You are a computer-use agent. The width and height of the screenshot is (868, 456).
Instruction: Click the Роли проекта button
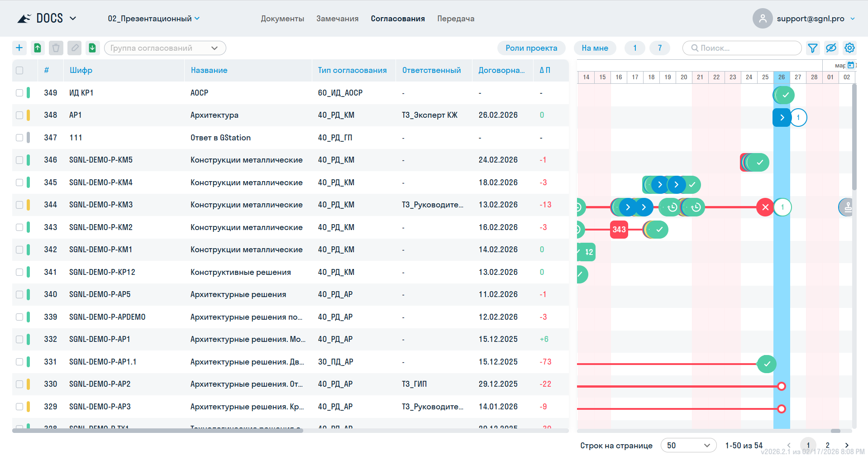pos(531,48)
